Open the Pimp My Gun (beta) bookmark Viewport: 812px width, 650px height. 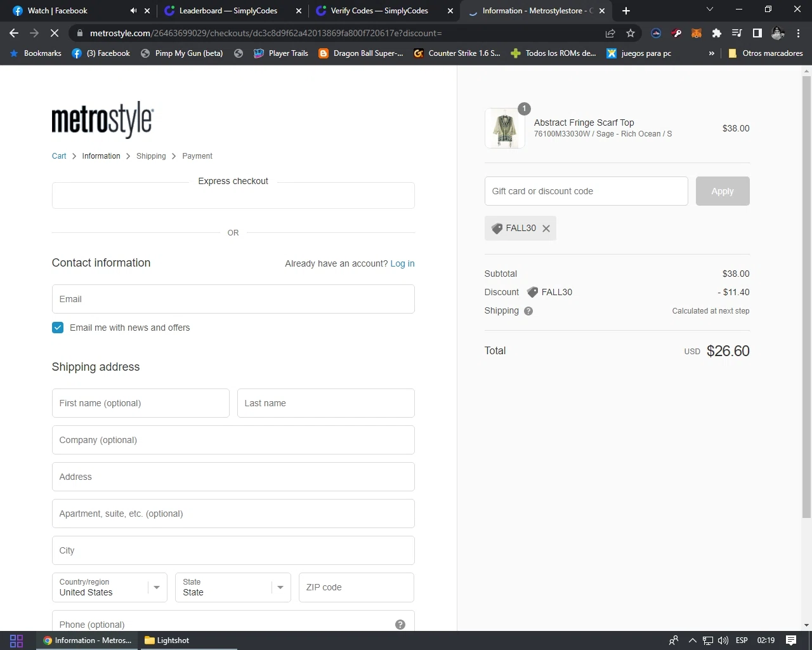point(182,53)
